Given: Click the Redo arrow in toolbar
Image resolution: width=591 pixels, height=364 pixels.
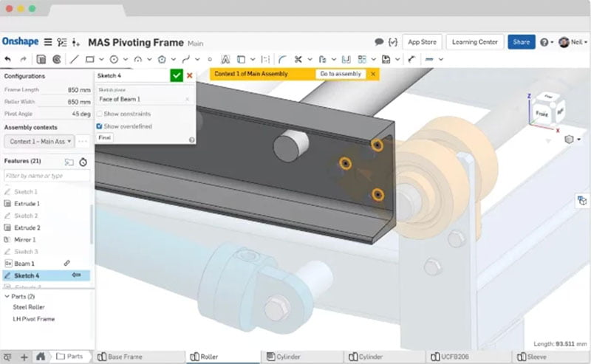Looking at the screenshot, I should coord(24,59).
